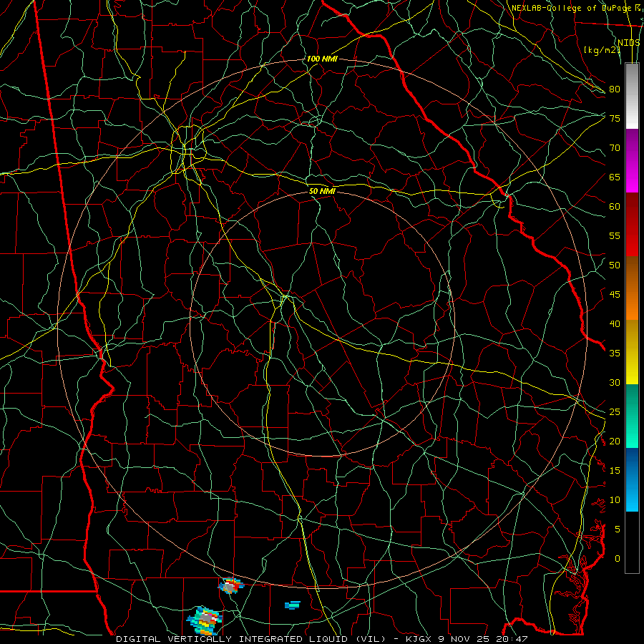
Task: Click the white-core storm cell touching the 100 NMI ring
Action: point(231,585)
